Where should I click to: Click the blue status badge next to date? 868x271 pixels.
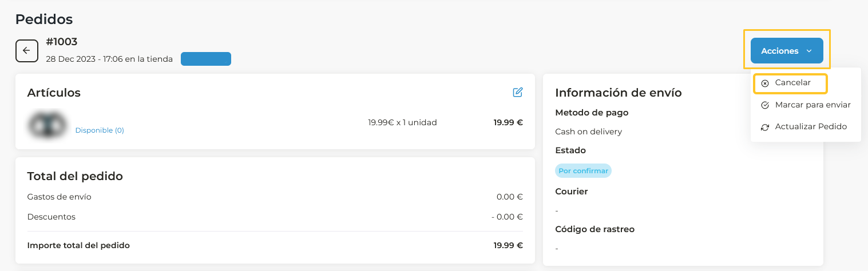pyautogui.click(x=206, y=59)
